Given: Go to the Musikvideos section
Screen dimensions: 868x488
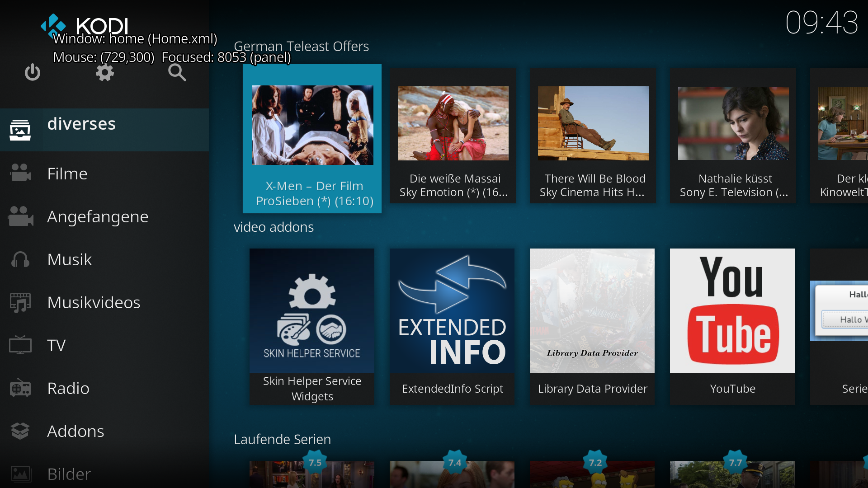Looking at the screenshot, I should point(104,302).
